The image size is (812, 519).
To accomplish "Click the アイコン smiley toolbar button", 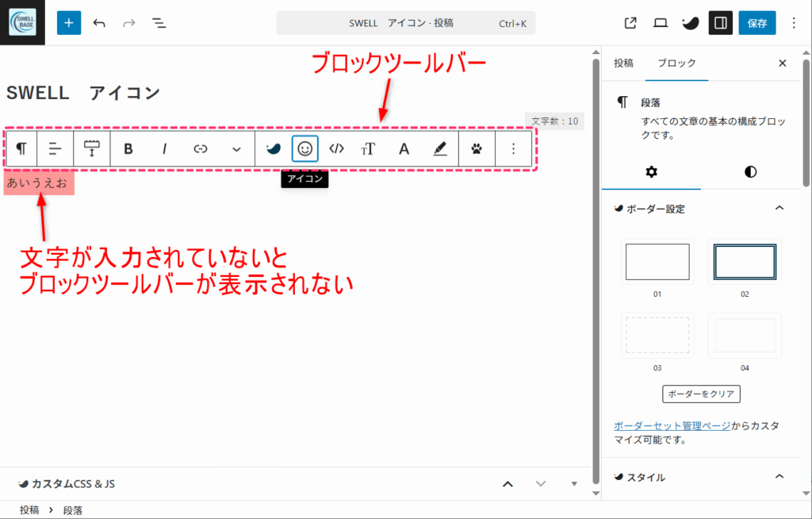I will [x=305, y=149].
